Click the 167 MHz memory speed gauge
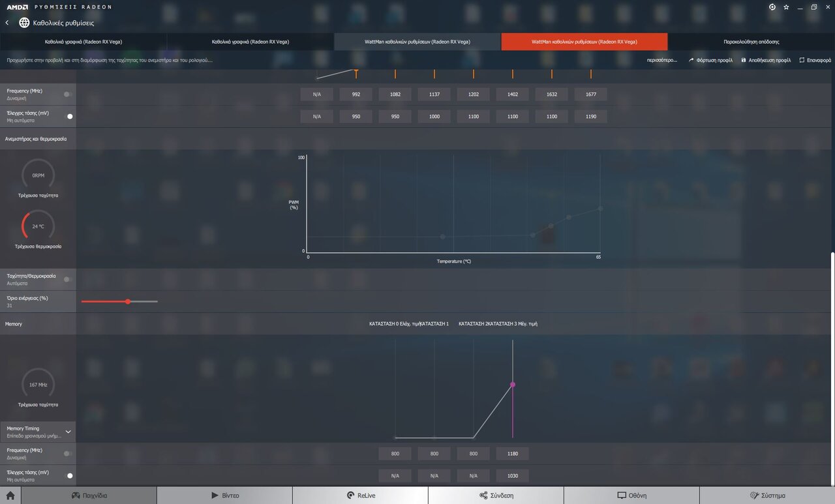 coord(38,385)
